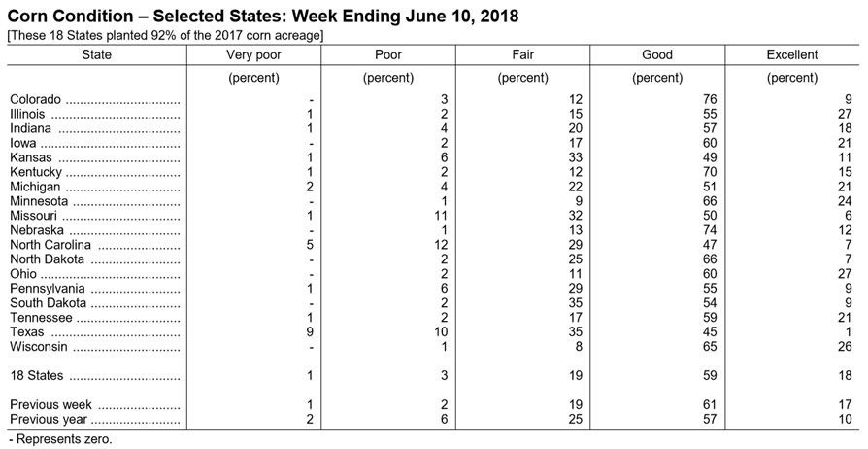Screen dimensions: 868x449
Task: Click the Texas row label
Action: pos(26,332)
